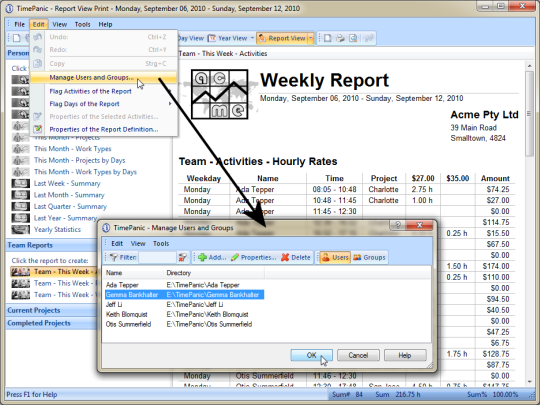Click the pencil Properties icon in dialog

click(235, 257)
